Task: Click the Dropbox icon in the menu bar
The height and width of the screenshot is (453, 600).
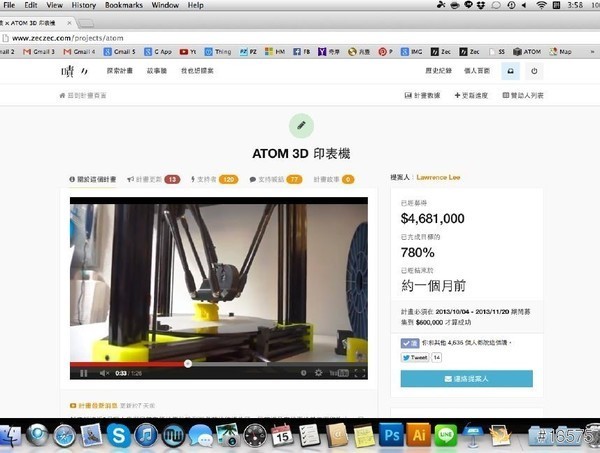Action: coord(481,5)
